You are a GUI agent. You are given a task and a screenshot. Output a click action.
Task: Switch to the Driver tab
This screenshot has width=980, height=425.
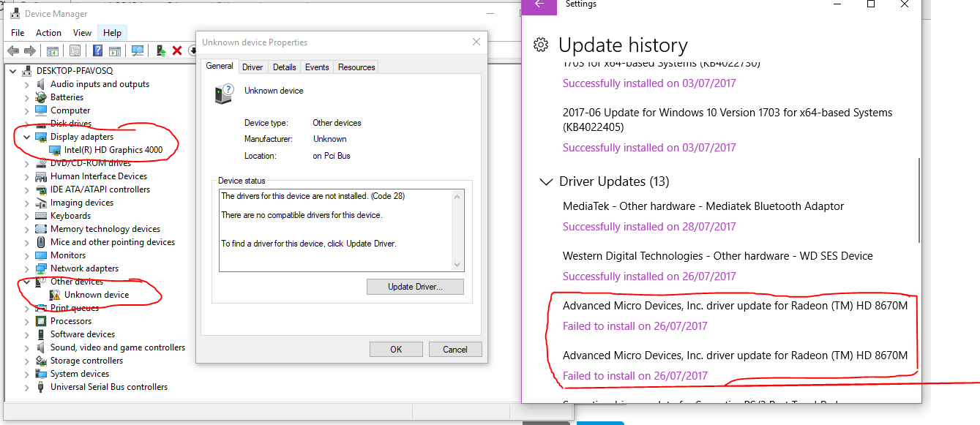pyautogui.click(x=253, y=67)
